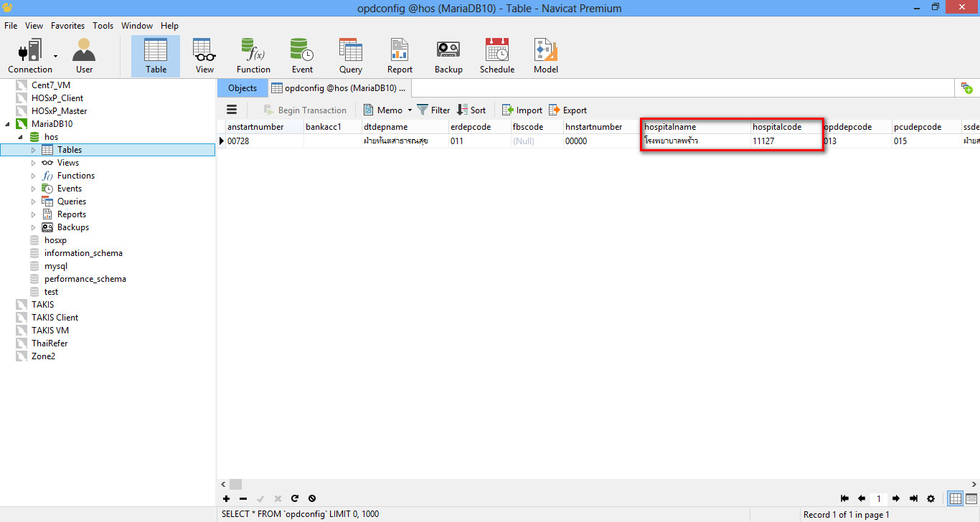Jump to last record with navigation arrow
The width and height of the screenshot is (980, 522).
[913, 498]
